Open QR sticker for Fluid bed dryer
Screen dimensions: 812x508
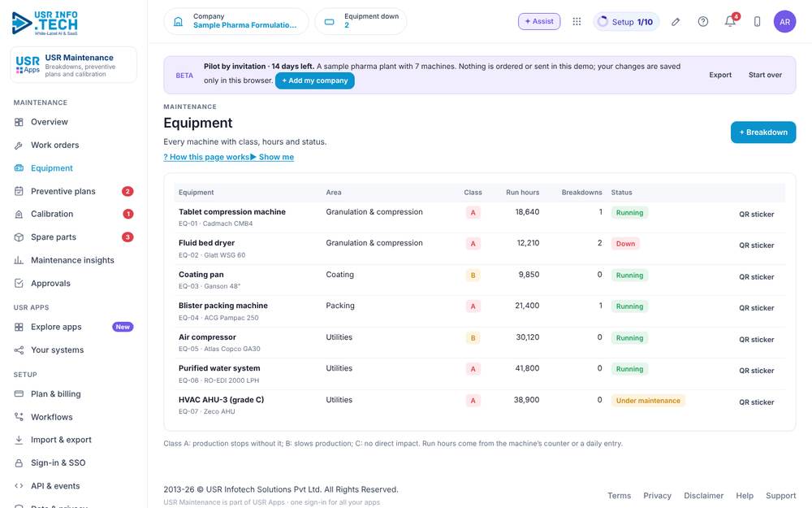click(756, 245)
